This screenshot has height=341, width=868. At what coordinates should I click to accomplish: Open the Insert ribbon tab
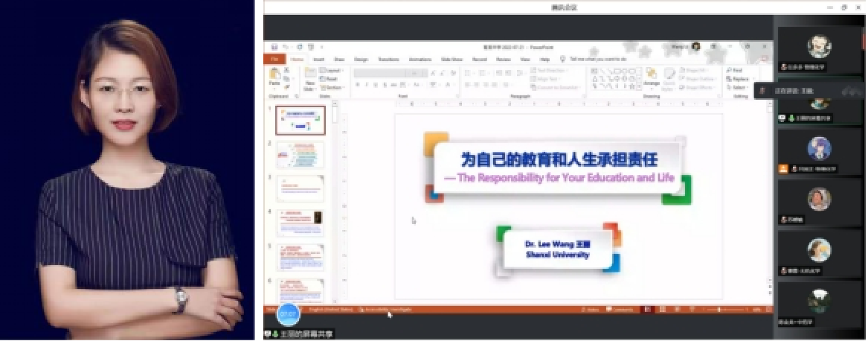click(x=318, y=59)
